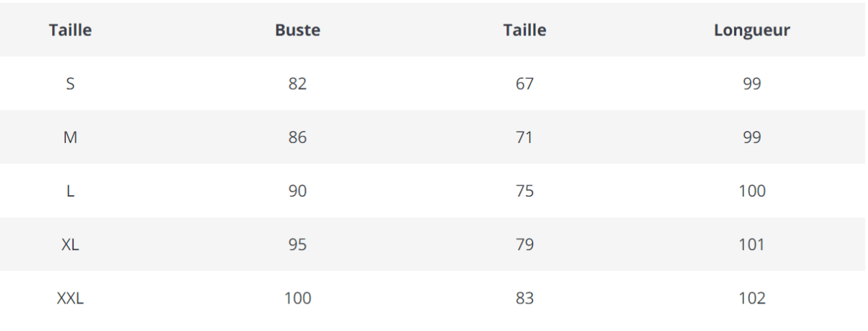
Task: Select the XL size label
Action: tap(70, 244)
